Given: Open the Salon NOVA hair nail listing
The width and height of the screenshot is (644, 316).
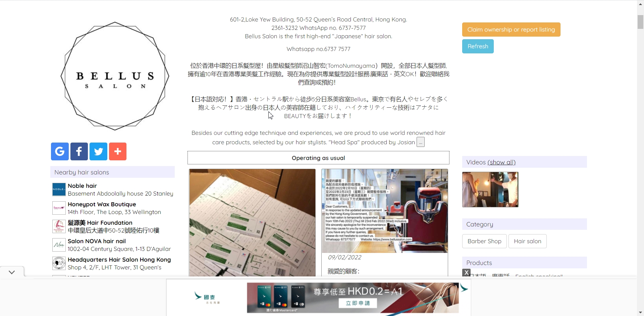Looking at the screenshot, I should tap(97, 241).
